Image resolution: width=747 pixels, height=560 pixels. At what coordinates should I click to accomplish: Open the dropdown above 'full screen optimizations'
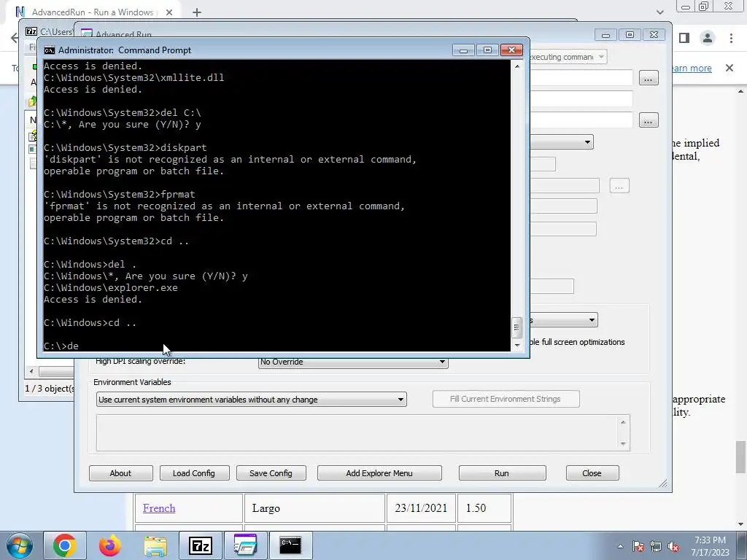tap(565, 320)
